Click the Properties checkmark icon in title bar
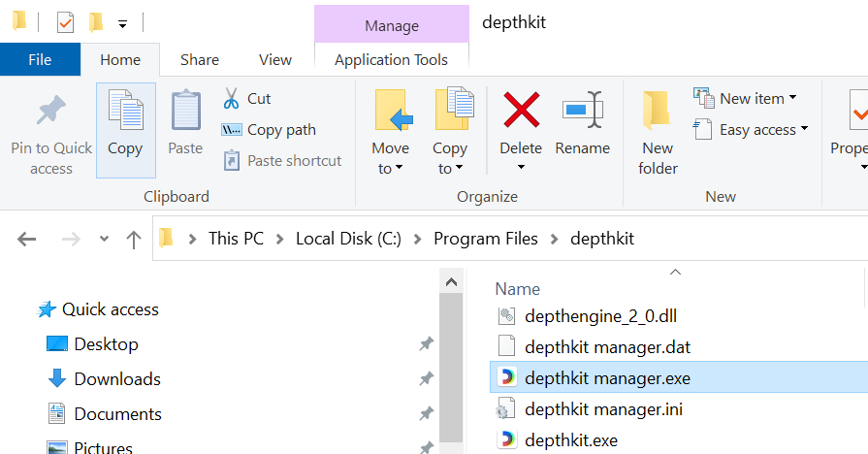Image resolution: width=868 pixels, height=454 pixels. (x=65, y=22)
